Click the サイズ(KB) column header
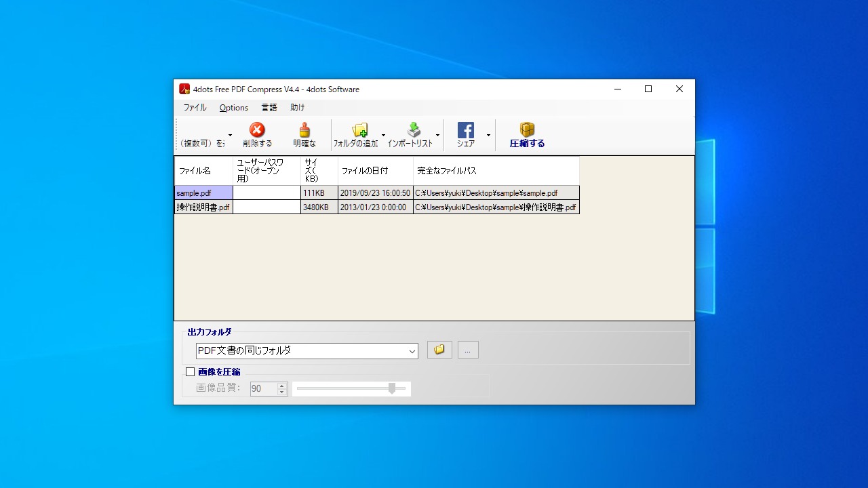The image size is (868, 488). click(319, 171)
